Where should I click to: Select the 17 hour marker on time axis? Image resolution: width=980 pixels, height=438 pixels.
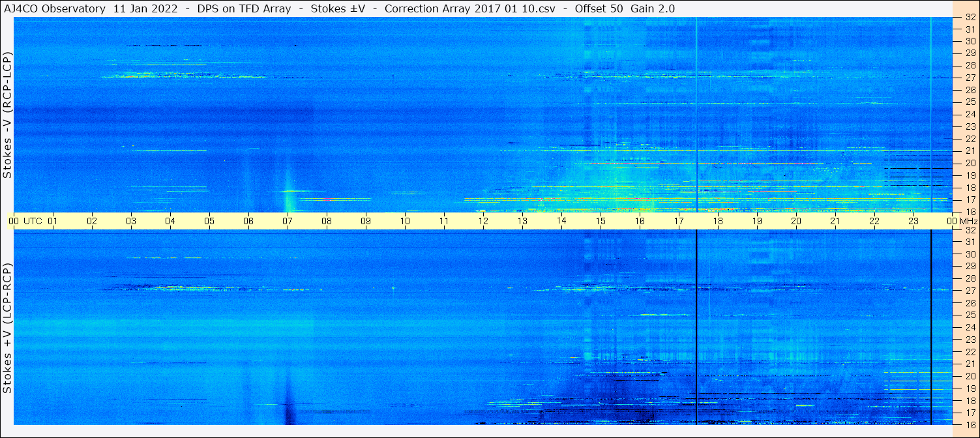click(679, 221)
